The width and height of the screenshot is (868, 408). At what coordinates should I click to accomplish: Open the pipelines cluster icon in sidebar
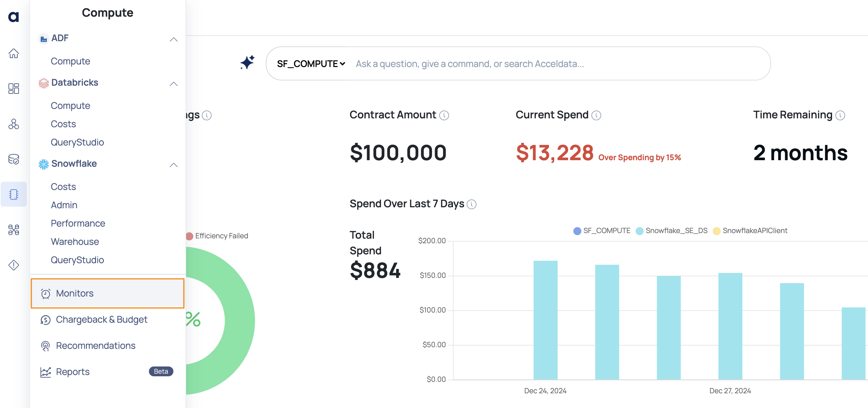pyautogui.click(x=13, y=124)
